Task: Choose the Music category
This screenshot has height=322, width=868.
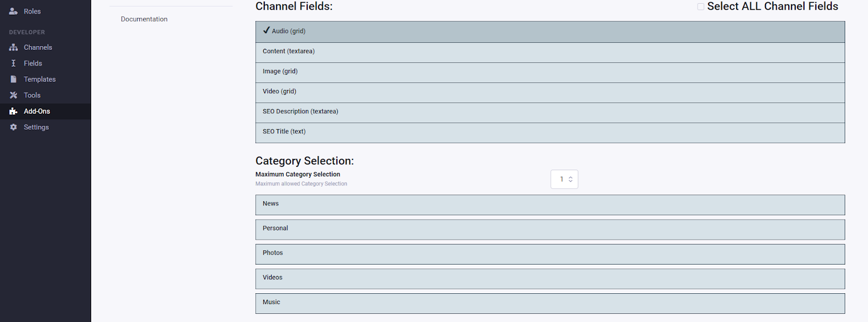Action: 550,302
